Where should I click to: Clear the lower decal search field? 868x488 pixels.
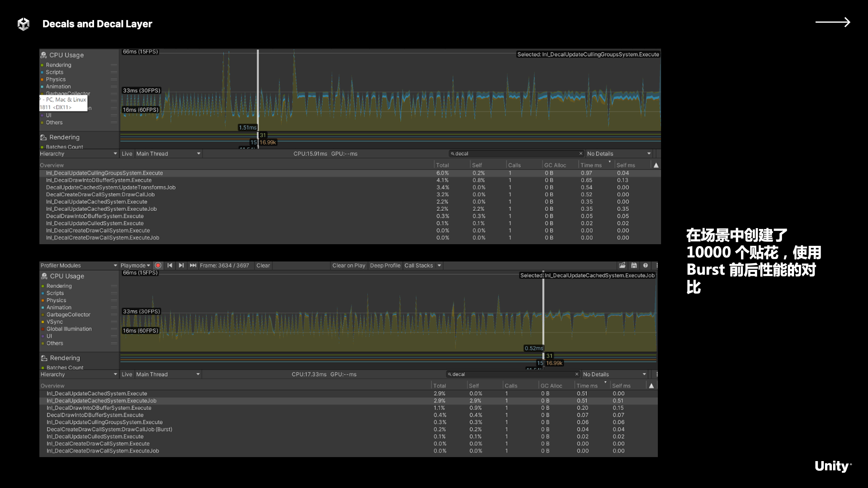[x=577, y=374]
